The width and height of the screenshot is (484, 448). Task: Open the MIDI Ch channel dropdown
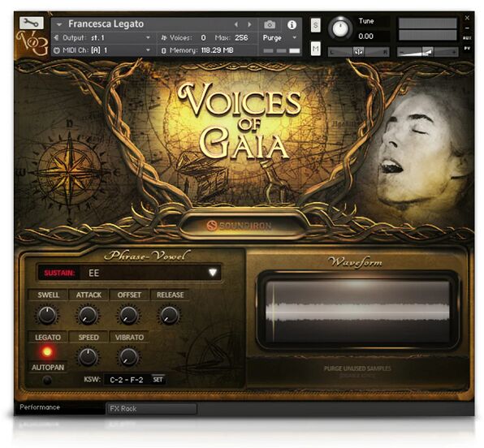(x=102, y=50)
